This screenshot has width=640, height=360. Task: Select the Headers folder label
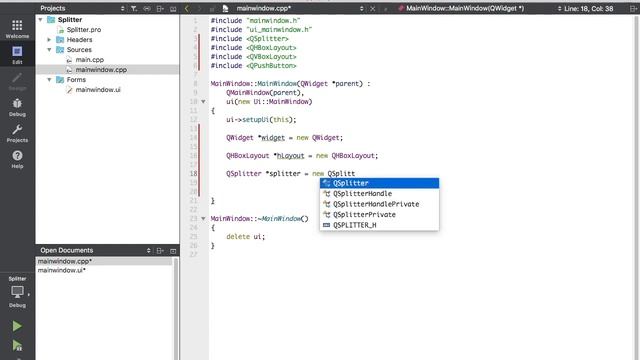click(79, 40)
